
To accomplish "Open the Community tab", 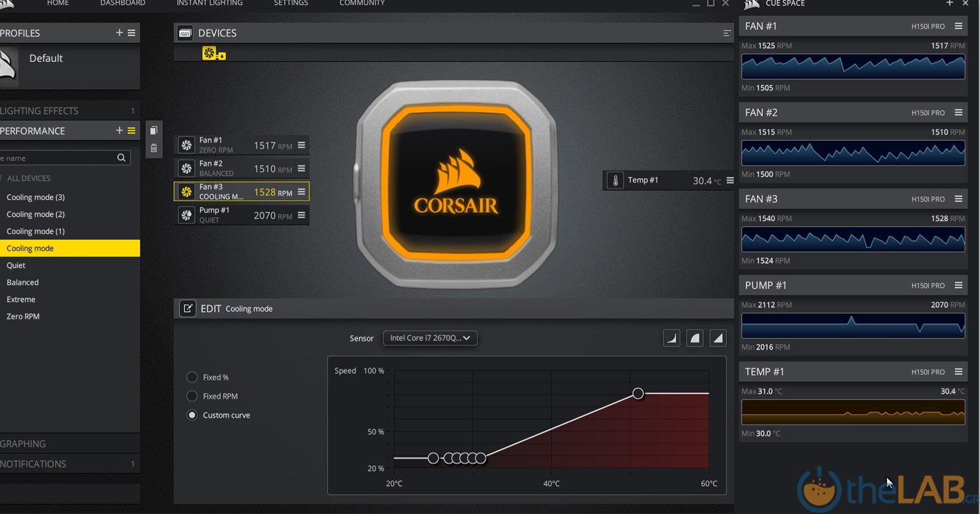I will tap(362, 3).
